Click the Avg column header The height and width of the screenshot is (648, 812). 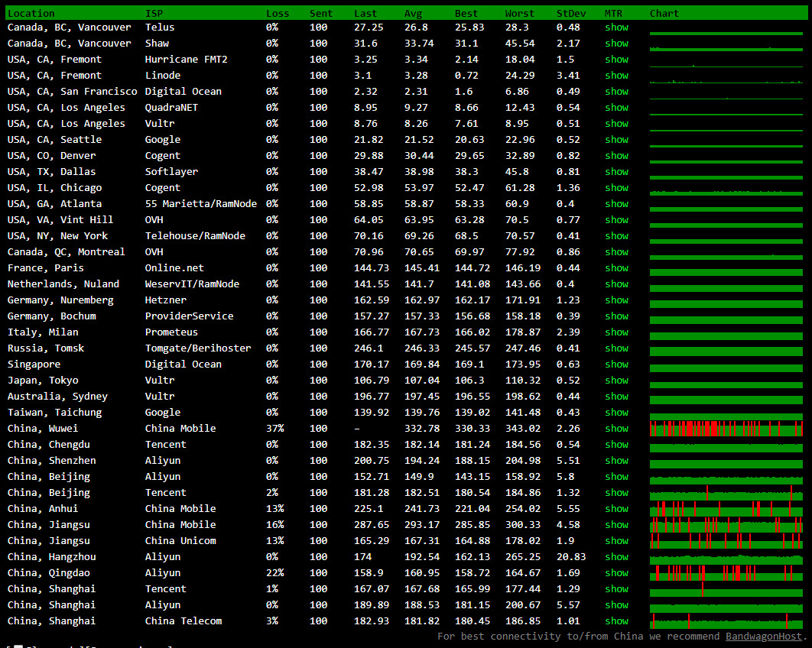pyautogui.click(x=413, y=14)
